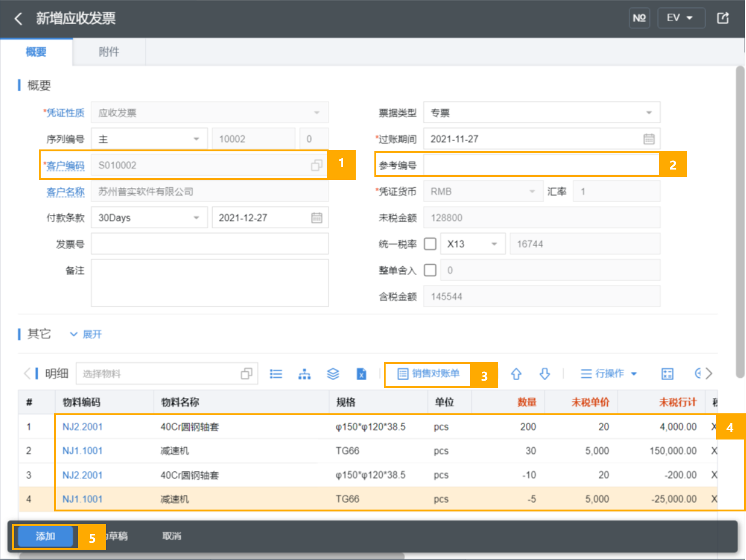Click the export share icon at top right
This screenshot has width=746, height=560.
pos(723,18)
